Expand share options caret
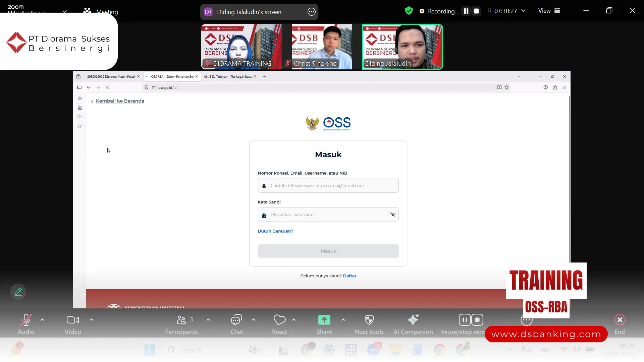644x362 pixels. point(343,320)
